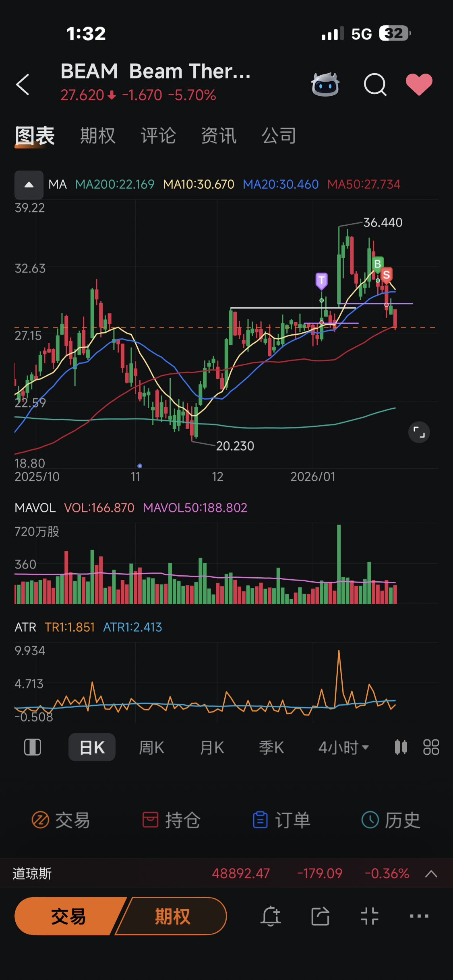Tap the MA200:22.169 indicator label
The image size is (453, 980).
[x=115, y=184]
